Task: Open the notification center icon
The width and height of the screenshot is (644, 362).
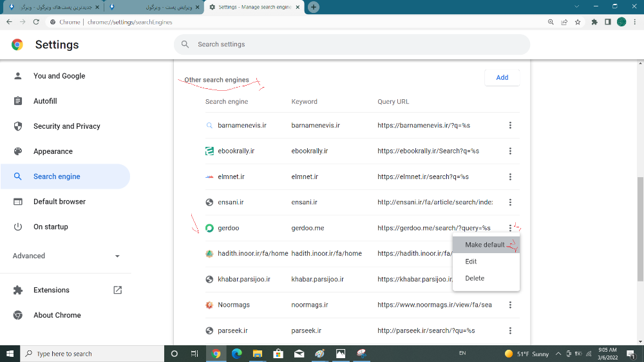Action: tap(631, 354)
